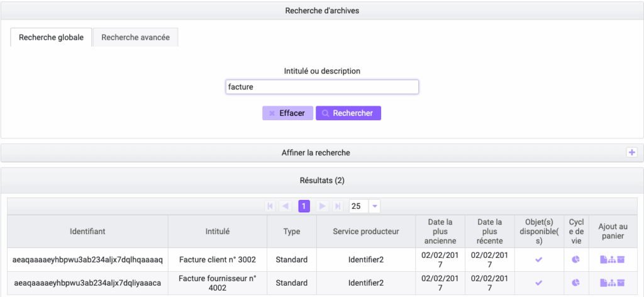The image size is (644, 297).
Task: Select the Recherche globale tab
Action: pyautogui.click(x=51, y=37)
